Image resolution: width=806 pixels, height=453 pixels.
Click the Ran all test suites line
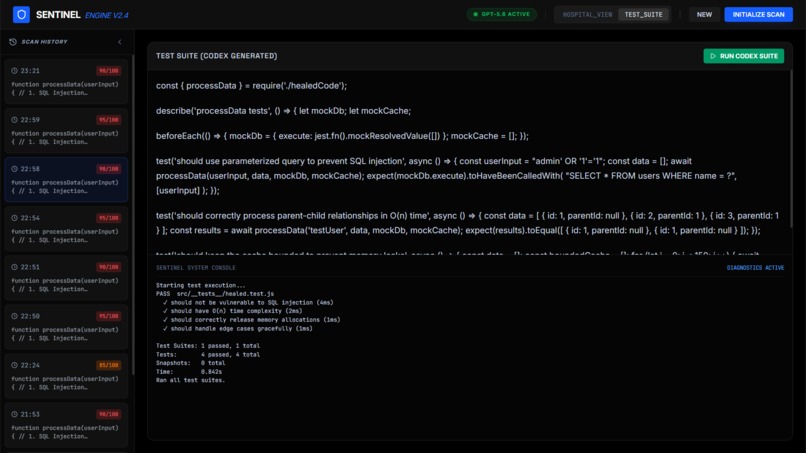click(x=190, y=380)
